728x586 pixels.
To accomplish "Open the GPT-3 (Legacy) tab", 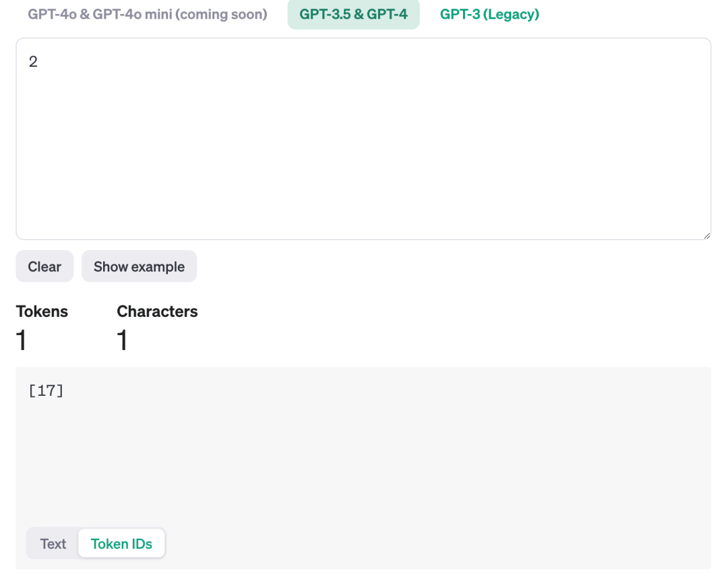I will pos(489,14).
